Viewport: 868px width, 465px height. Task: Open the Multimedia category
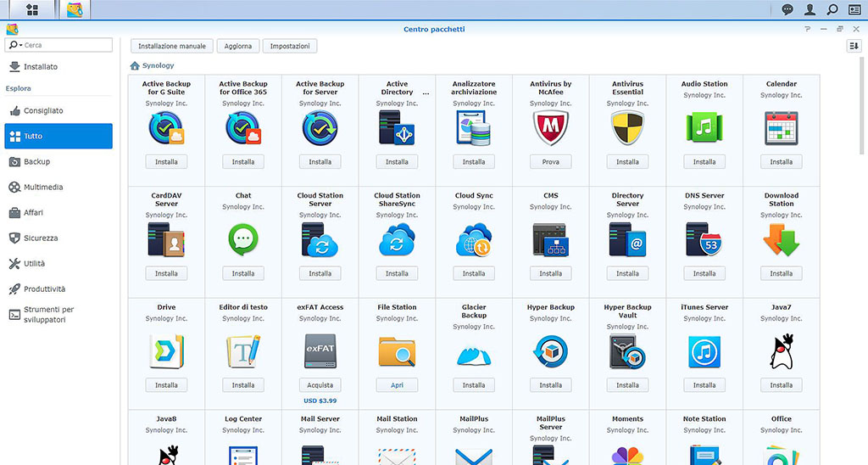(x=58, y=187)
